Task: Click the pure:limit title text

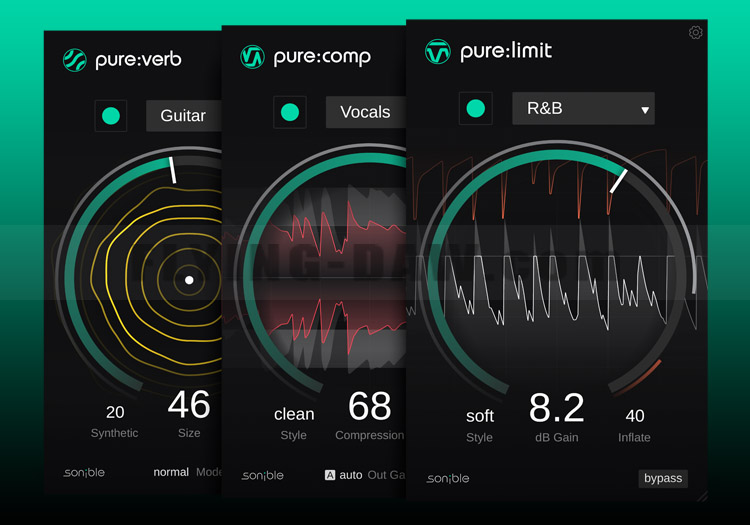Action: pos(506,51)
